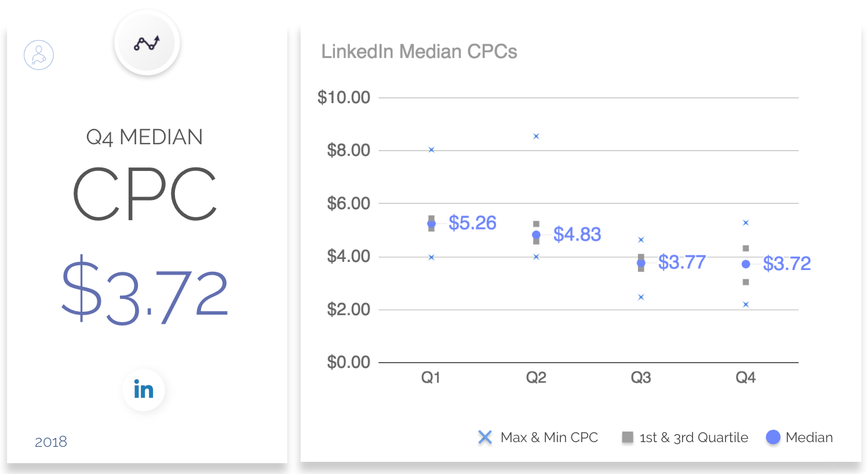Click the $5.26 data label
Screen dimensions: 868x474
[472, 223]
